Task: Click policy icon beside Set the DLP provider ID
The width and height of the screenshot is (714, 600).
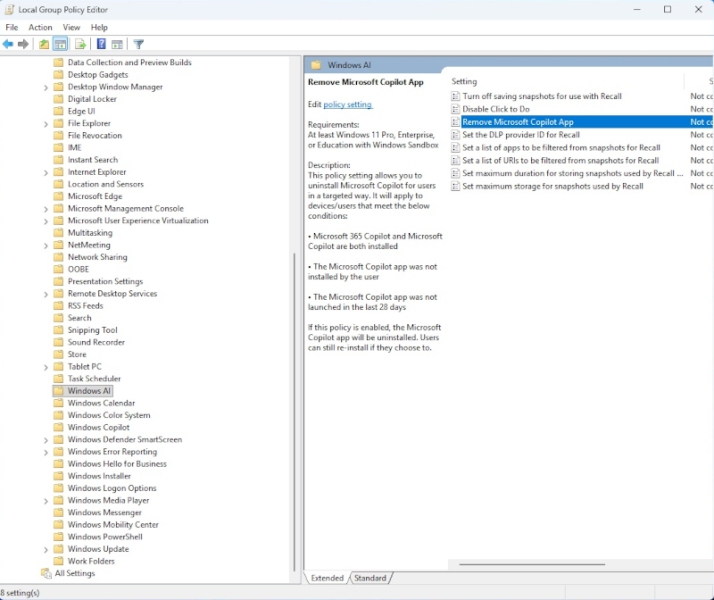Action: 455,135
